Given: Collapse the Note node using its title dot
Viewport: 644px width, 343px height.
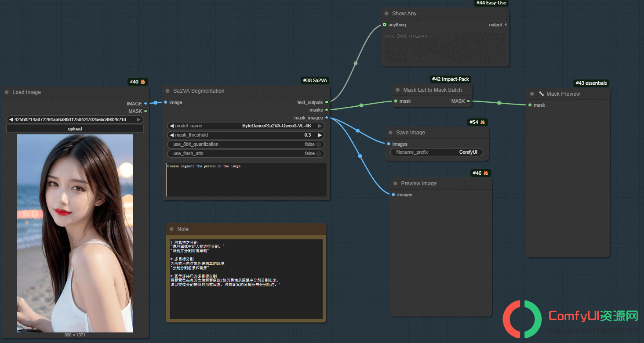Looking at the screenshot, I should click(171, 229).
